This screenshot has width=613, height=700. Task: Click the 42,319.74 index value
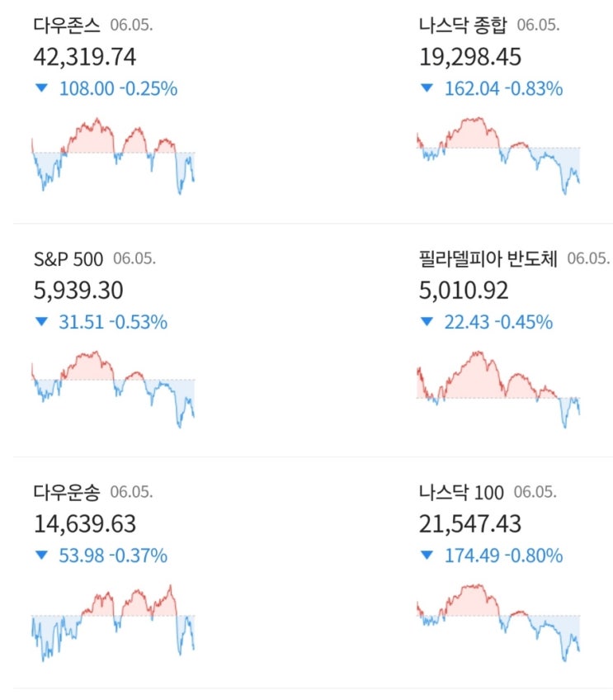pyautogui.click(x=85, y=57)
